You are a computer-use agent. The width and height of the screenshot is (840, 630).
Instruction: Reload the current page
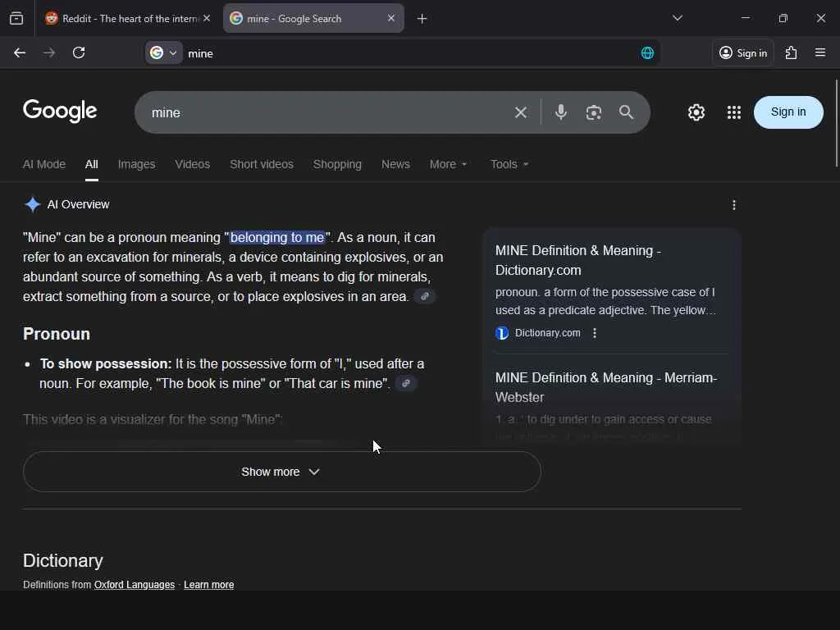[x=79, y=53]
